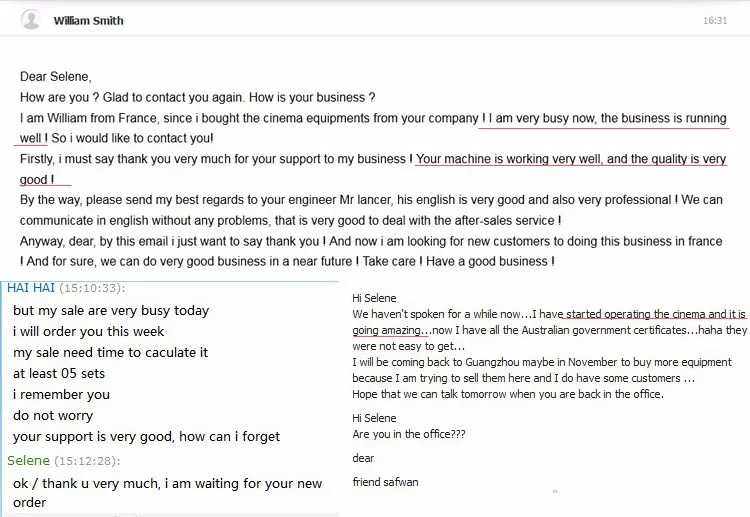This screenshot has height=517, width=750.
Task: Click the "How is your business ?" sentence
Action: pos(312,98)
